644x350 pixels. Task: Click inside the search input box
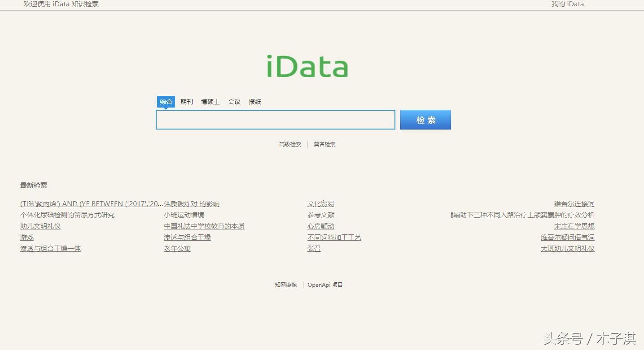pos(275,119)
